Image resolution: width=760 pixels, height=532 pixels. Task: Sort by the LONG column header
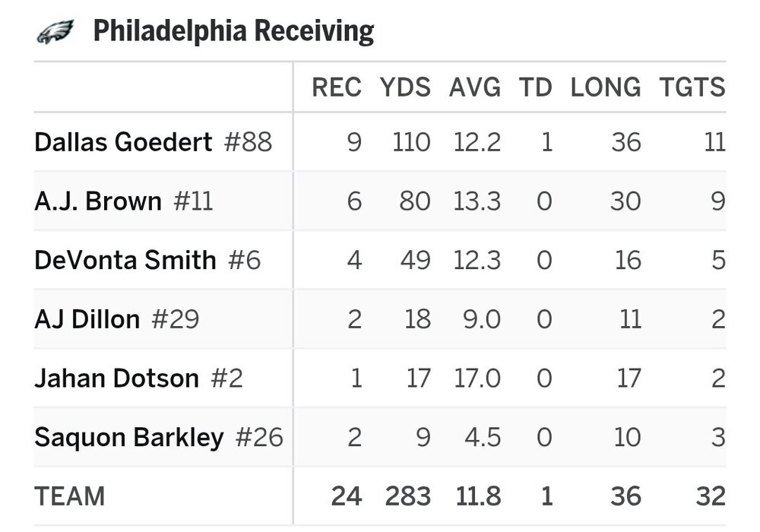coord(606,87)
